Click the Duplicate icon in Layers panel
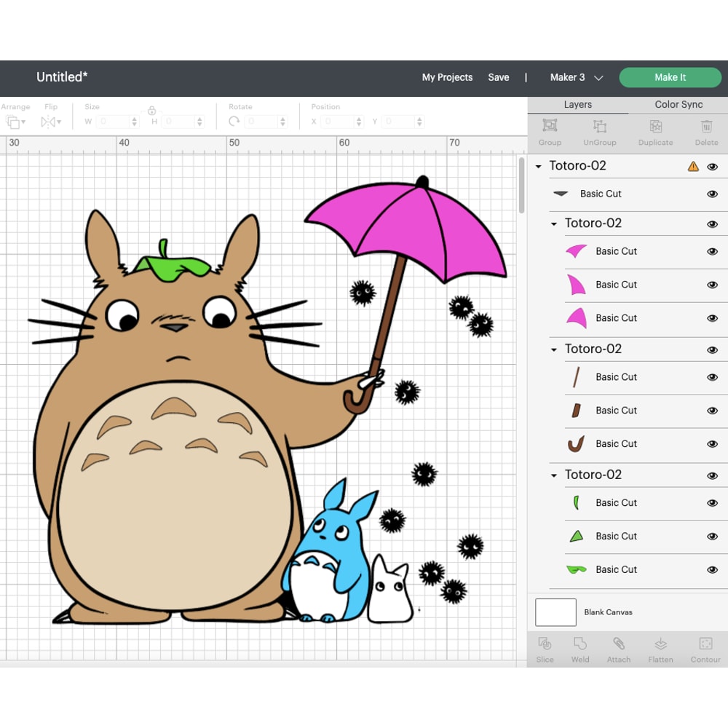This screenshot has height=728, width=728. pos(654,131)
